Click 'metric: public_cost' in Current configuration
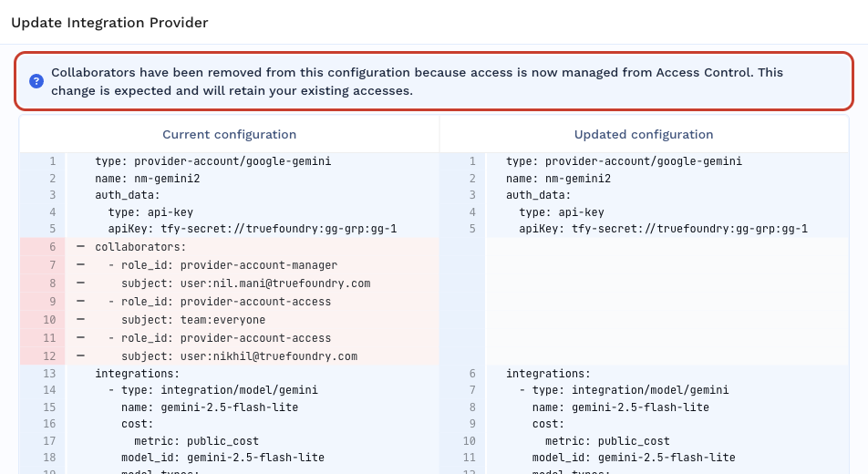The image size is (868, 474). [197, 441]
